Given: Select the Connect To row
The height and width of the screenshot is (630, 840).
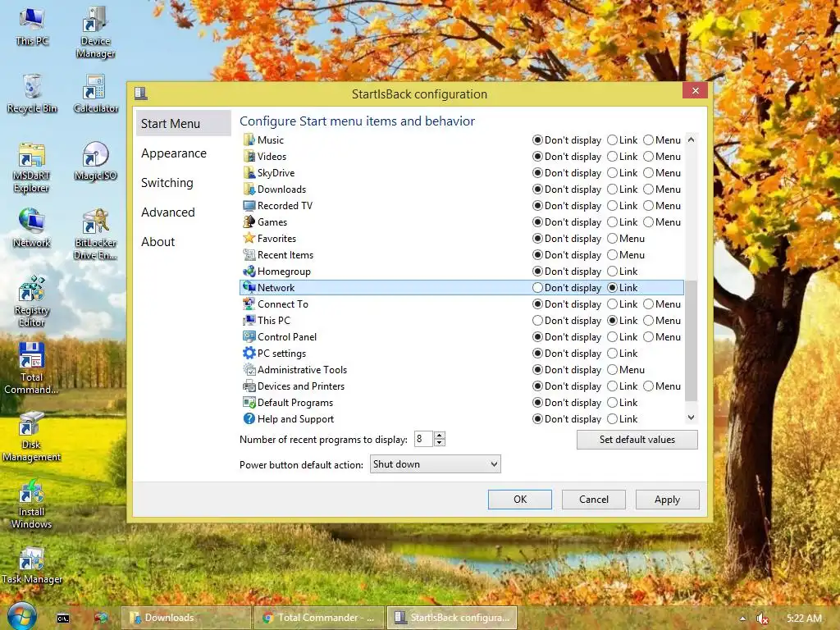Looking at the screenshot, I should 462,304.
